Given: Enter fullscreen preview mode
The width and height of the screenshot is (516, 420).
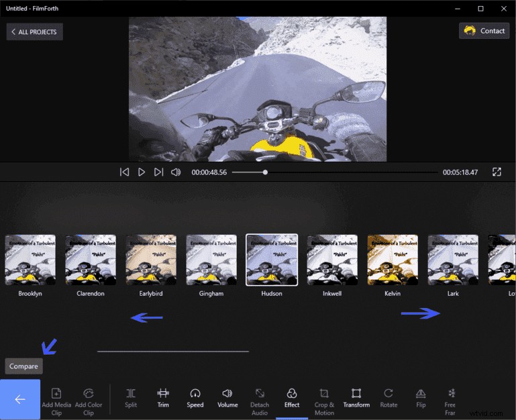Looking at the screenshot, I should click(497, 172).
